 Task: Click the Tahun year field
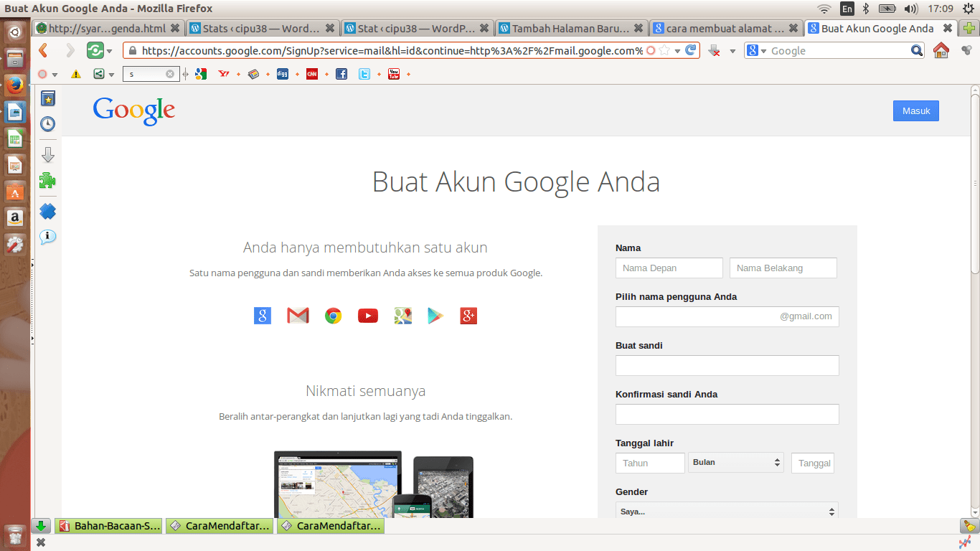coord(650,463)
